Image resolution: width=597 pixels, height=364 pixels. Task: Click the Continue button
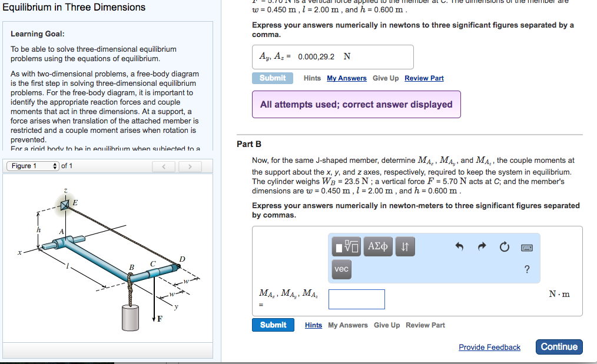point(558,347)
